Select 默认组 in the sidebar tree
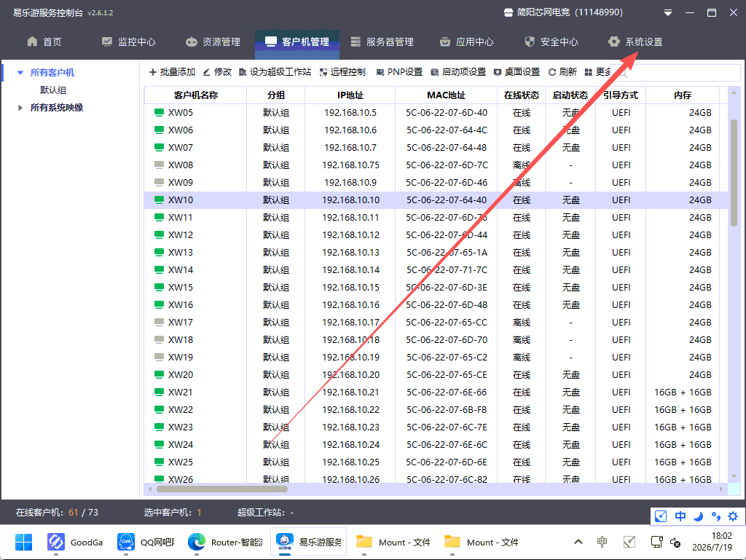746x560 pixels. 52,90
